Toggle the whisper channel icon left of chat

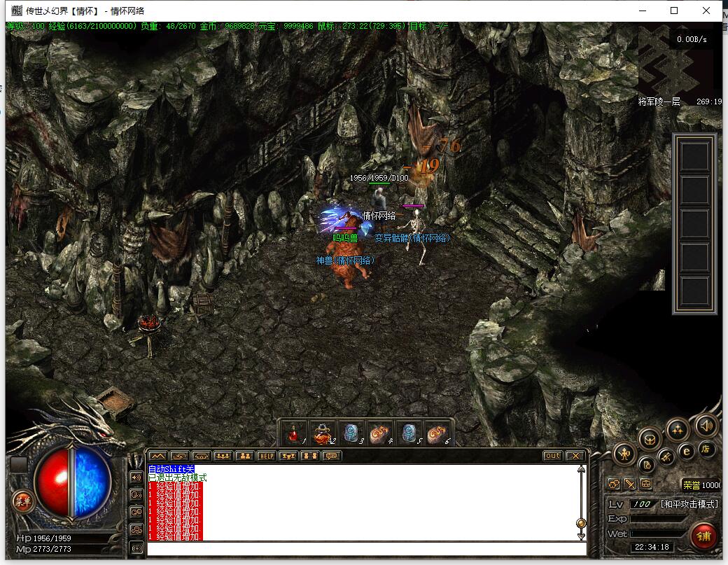pos(136,494)
